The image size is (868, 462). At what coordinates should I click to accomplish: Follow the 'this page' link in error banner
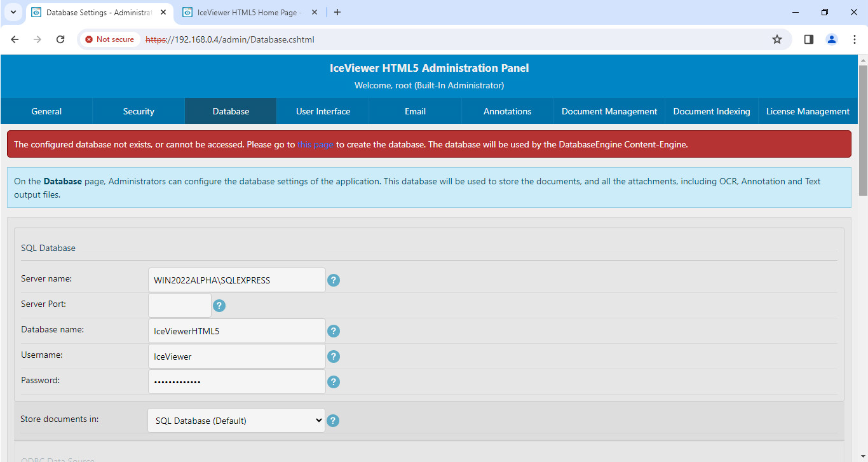315,144
